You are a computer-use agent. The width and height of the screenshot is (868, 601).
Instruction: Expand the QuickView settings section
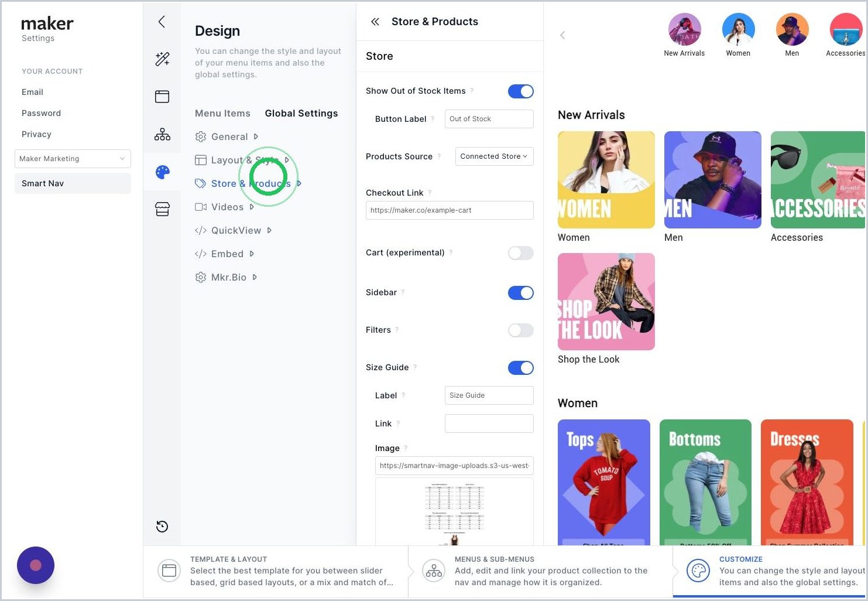234,230
